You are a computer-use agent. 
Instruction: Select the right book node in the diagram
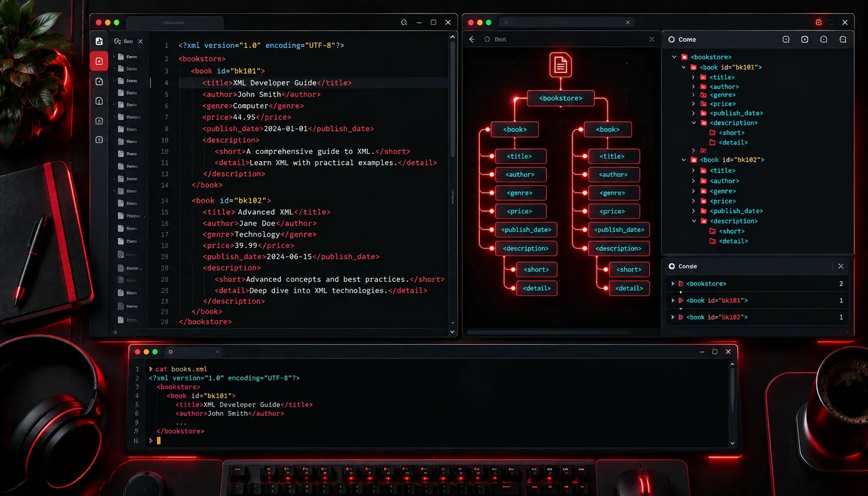click(x=607, y=130)
